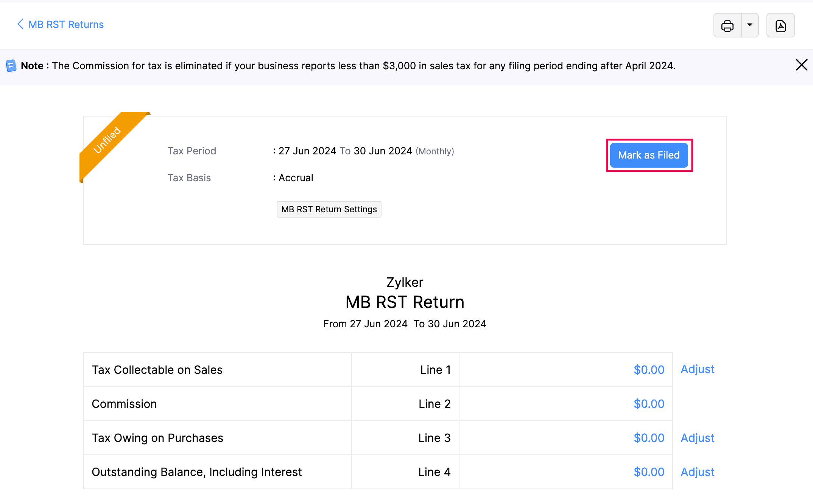The height and width of the screenshot is (504, 813).
Task: Adjust Tax Owing on Purchases
Action: [697, 438]
